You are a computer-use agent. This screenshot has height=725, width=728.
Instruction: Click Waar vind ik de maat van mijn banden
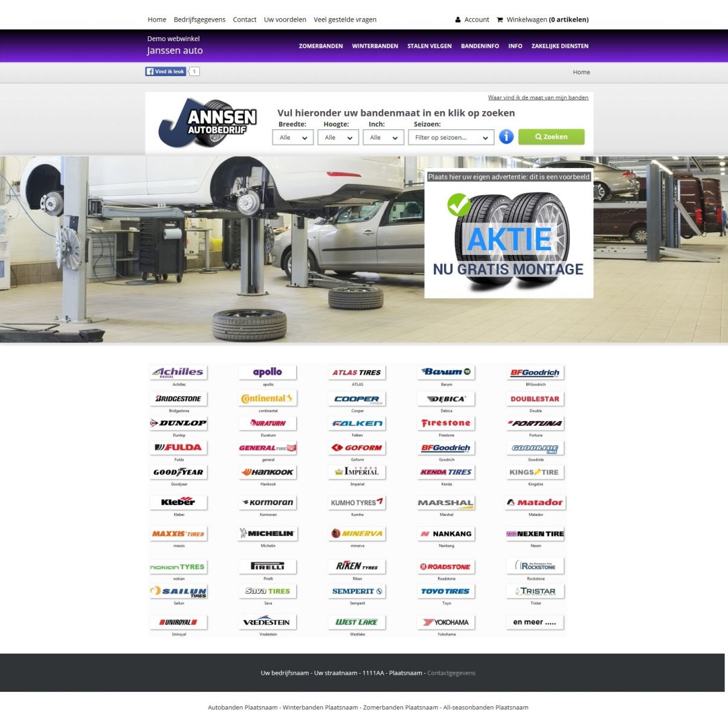[538, 97]
